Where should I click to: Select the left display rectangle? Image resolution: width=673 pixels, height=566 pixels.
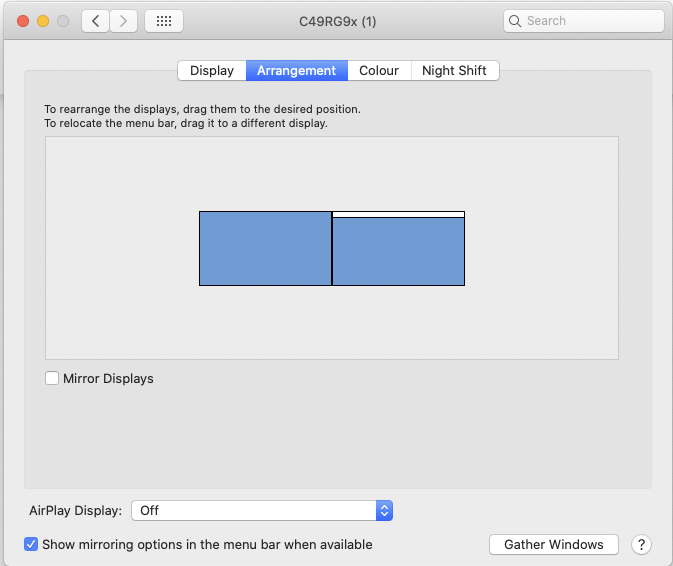click(x=265, y=248)
